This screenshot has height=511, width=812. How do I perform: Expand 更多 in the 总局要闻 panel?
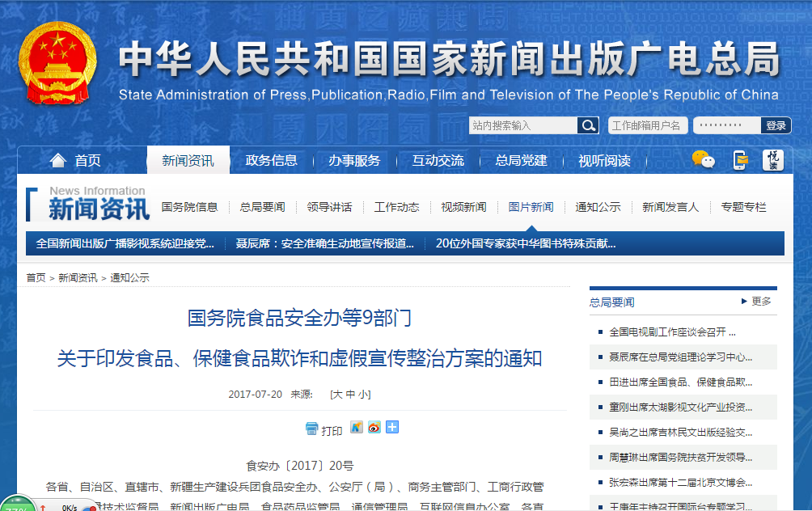[760, 300]
